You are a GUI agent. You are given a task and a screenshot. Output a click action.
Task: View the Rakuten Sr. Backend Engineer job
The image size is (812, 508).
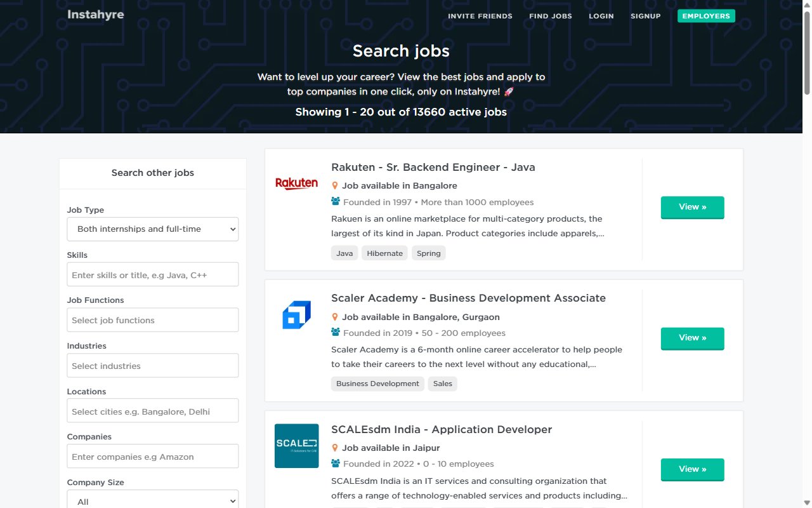(x=693, y=207)
